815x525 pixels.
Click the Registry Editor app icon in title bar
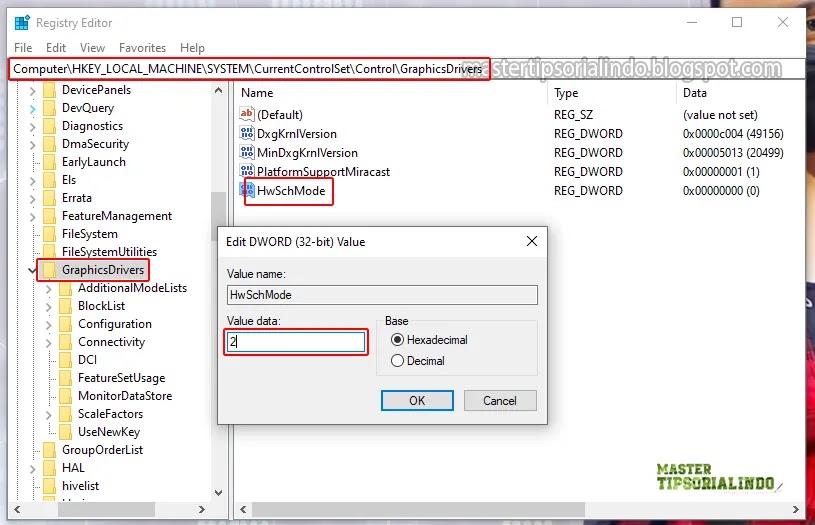pyautogui.click(x=22, y=23)
